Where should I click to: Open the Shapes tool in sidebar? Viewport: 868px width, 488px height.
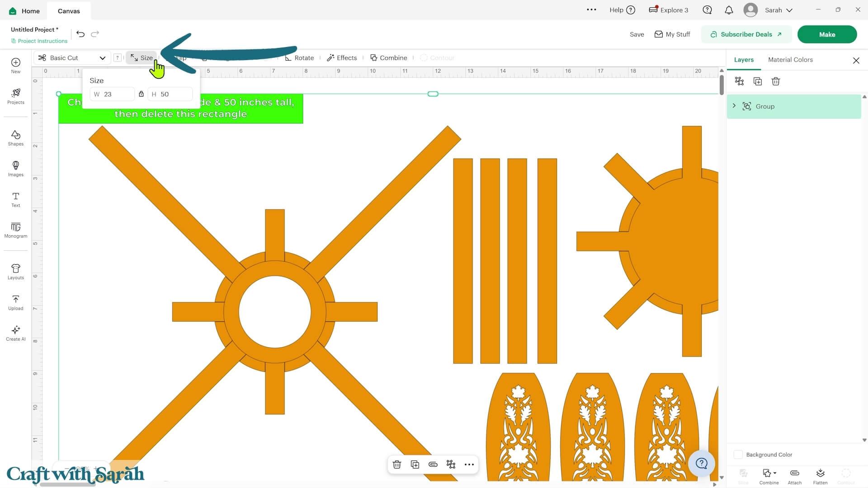(15, 138)
